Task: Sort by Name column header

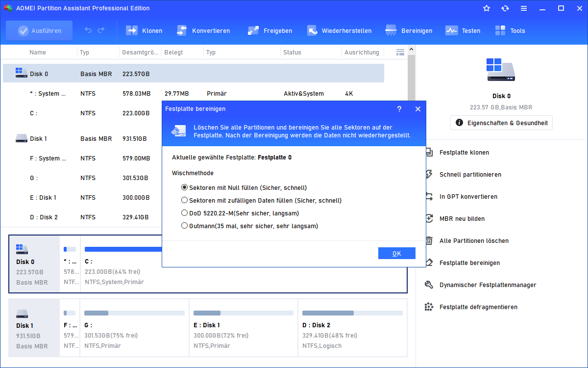Action: tap(38, 52)
